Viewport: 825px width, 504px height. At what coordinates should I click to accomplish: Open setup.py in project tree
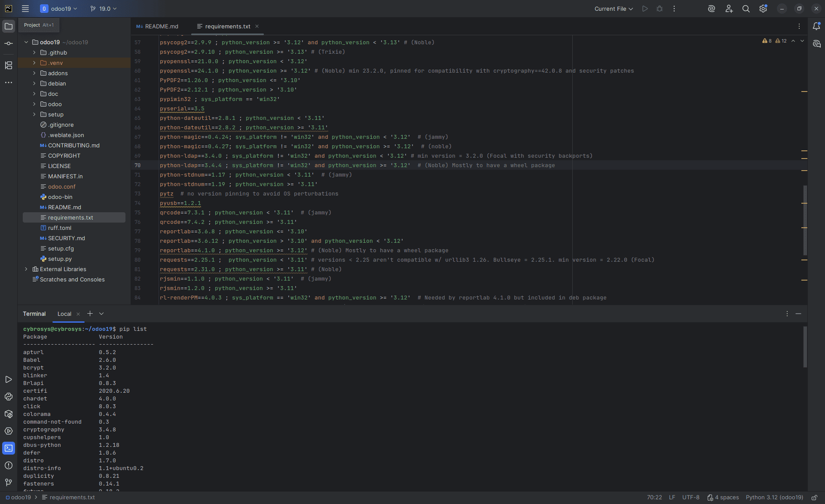coord(60,259)
